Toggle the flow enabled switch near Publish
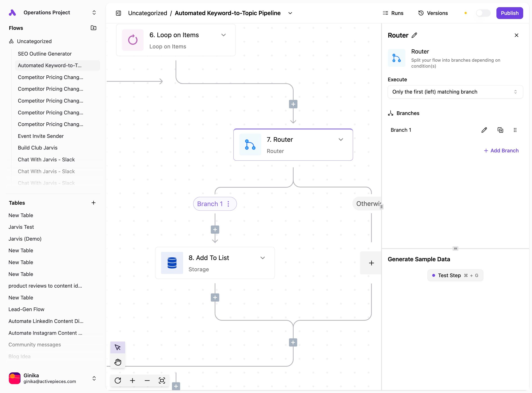The width and height of the screenshot is (532, 393). 483,13
